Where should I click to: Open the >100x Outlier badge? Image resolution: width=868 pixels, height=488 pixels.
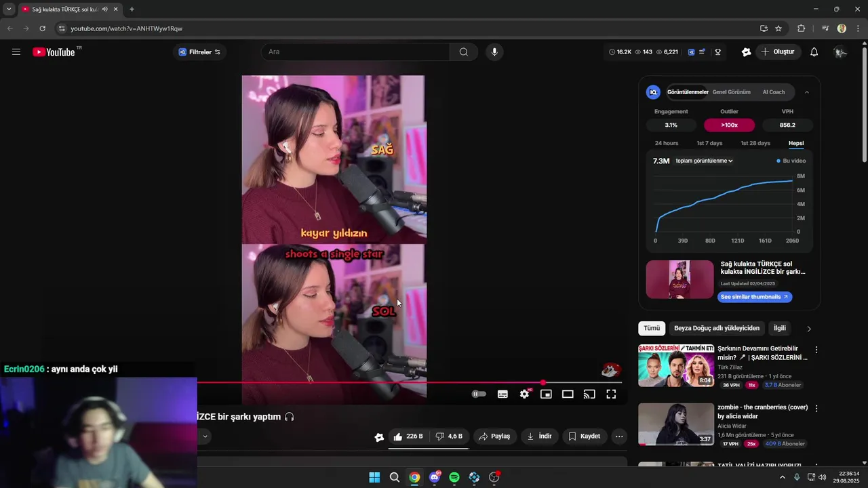pyautogui.click(x=729, y=125)
